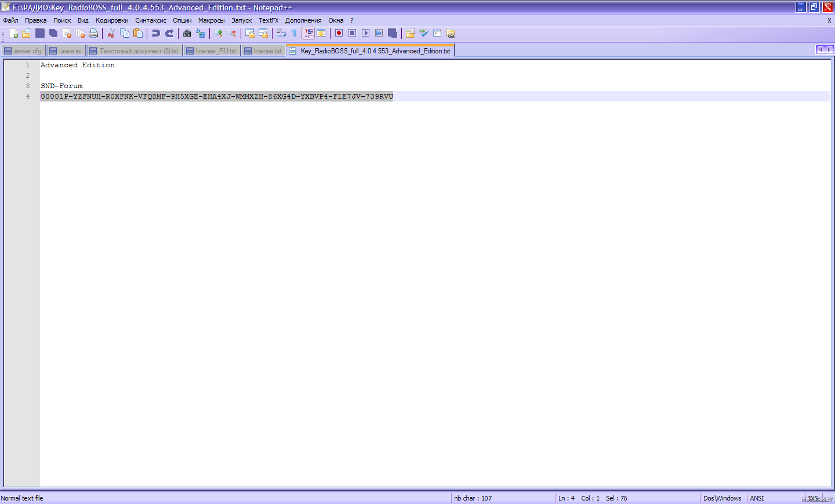This screenshot has height=504, width=835.
Task: Open the Правка menu
Action: click(35, 20)
